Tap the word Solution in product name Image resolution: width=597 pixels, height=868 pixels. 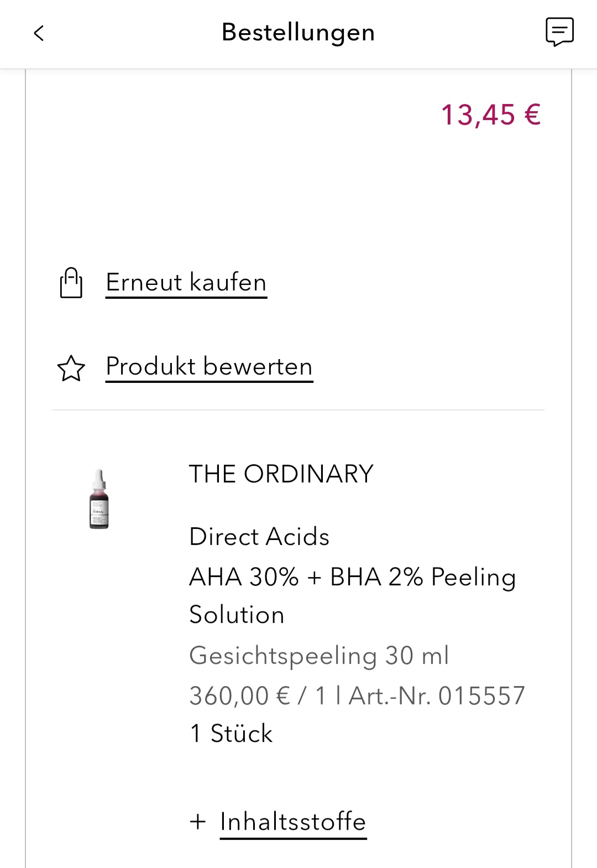237,615
